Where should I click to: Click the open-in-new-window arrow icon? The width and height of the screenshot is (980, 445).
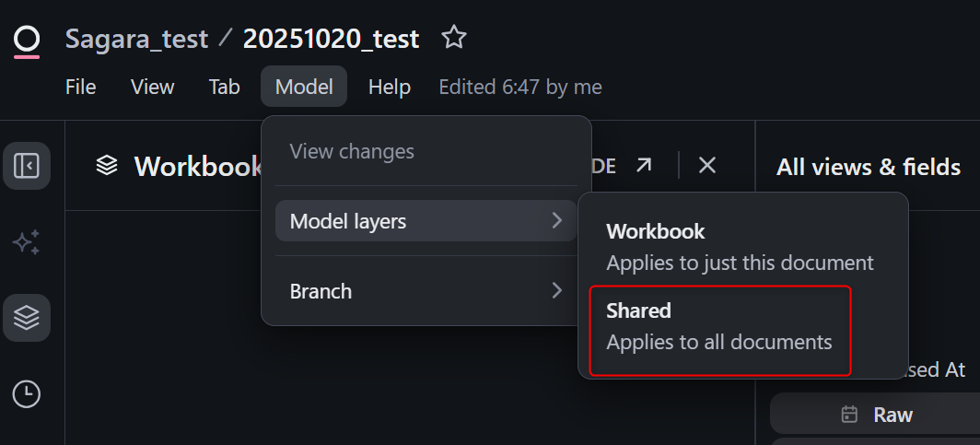point(644,165)
